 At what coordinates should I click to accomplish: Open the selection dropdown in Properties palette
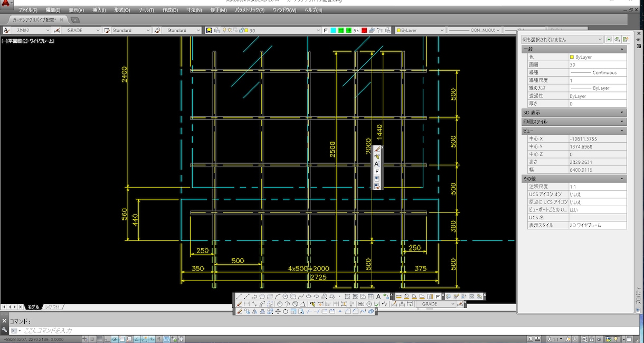562,40
